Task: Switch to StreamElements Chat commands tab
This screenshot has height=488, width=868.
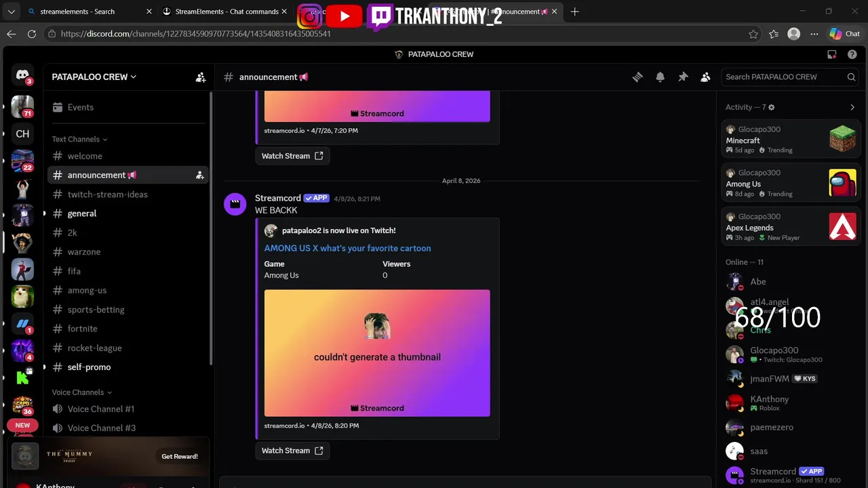Action: click(x=225, y=12)
